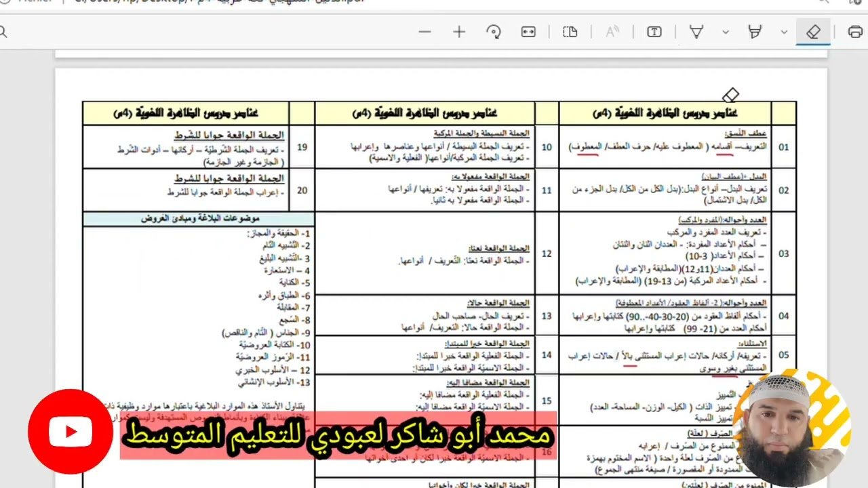
Task: Zoom in with the plus icon
Action: (x=459, y=32)
